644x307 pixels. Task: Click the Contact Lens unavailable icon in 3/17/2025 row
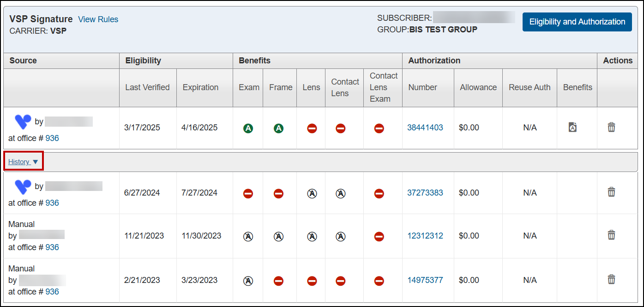click(341, 129)
